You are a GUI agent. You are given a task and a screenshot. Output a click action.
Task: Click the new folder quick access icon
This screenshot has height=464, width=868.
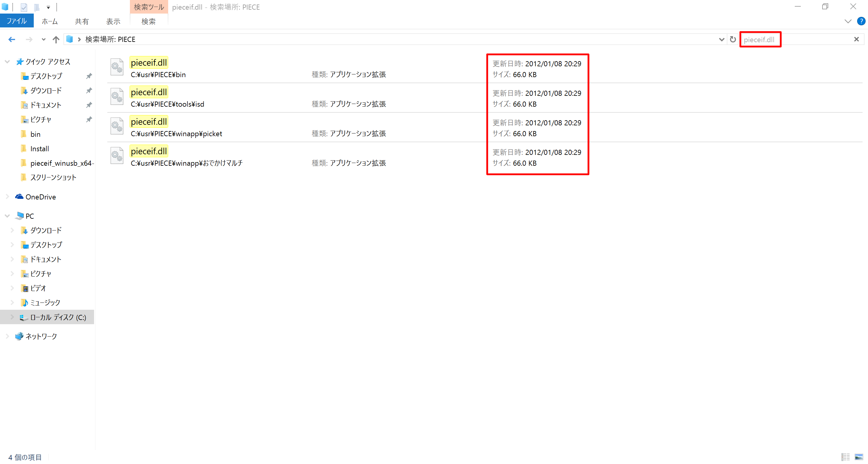pyautogui.click(x=37, y=7)
